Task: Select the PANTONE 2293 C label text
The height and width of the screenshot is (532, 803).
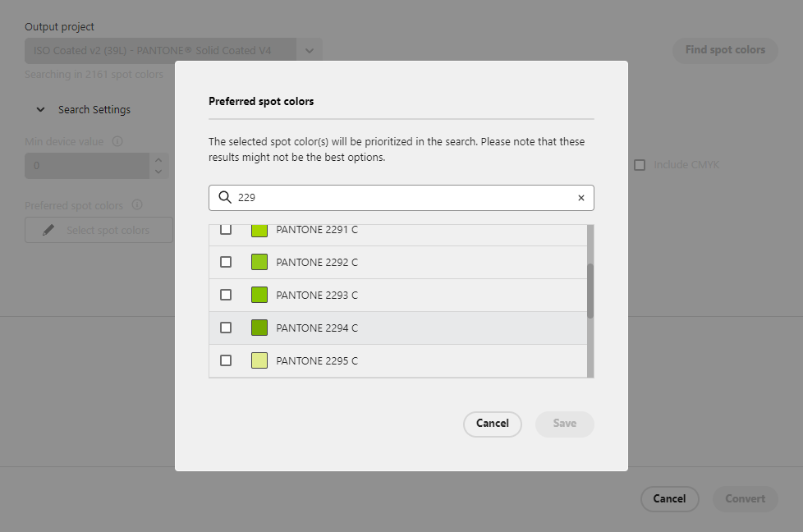Action: point(317,295)
